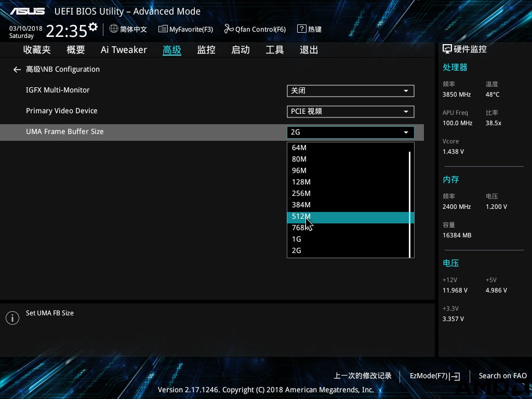
Task: Click the 高级\NB Configuration breadcrumb text
Action: point(63,69)
